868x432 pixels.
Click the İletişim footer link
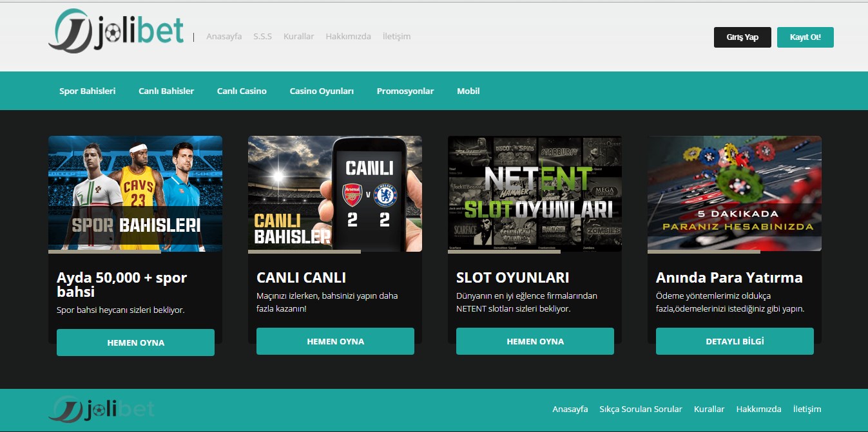click(x=807, y=409)
